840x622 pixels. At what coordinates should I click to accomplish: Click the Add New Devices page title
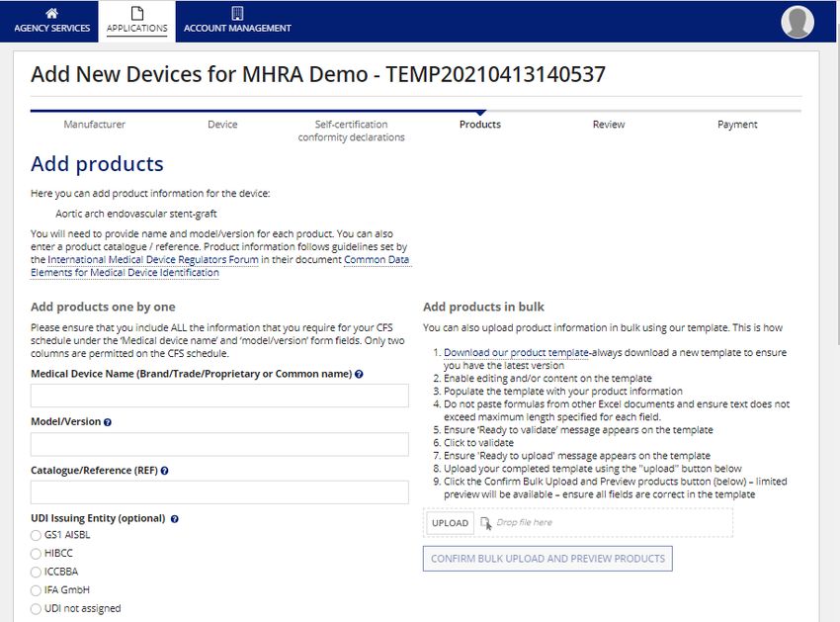pos(318,74)
